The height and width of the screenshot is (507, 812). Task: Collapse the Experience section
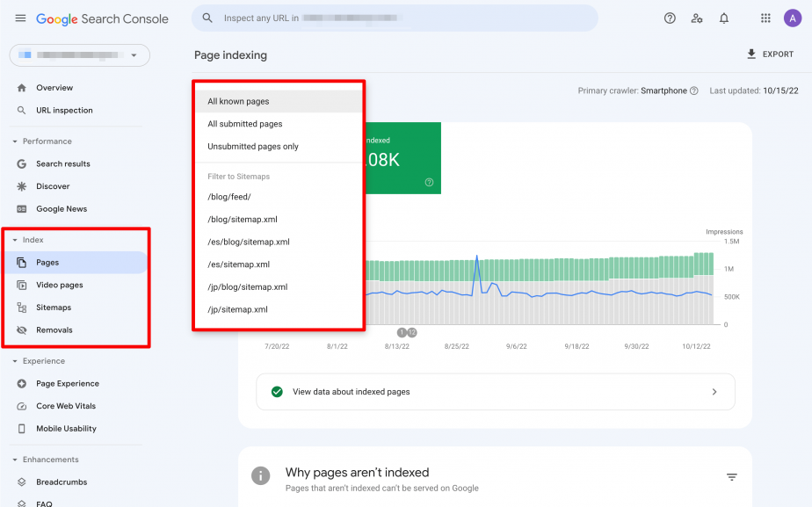pos(14,361)
